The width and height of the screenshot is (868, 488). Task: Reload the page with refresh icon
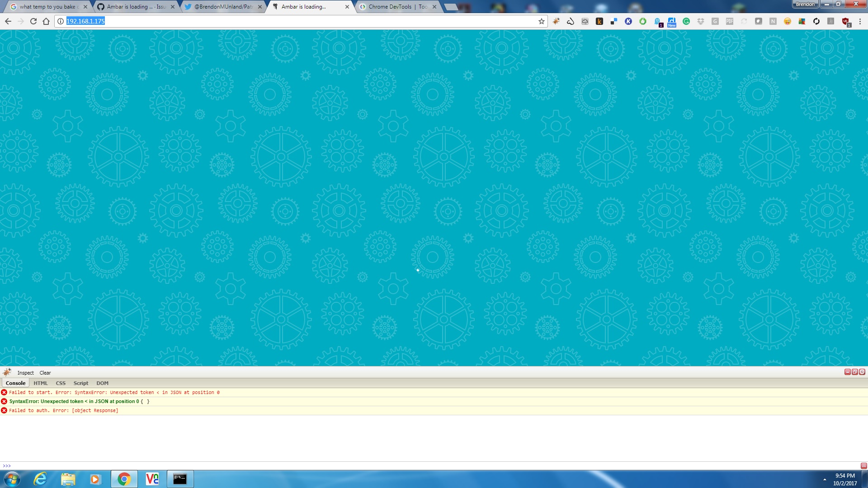(x=33, y=21)
